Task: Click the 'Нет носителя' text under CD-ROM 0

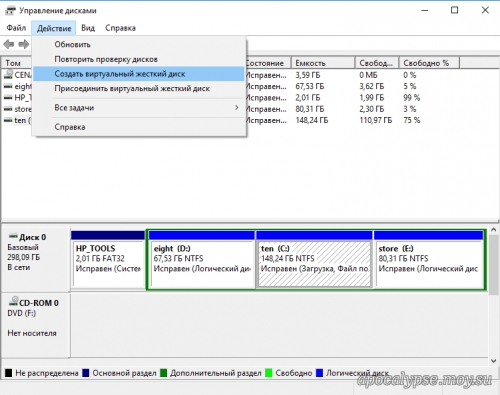Action: [32, 333]
